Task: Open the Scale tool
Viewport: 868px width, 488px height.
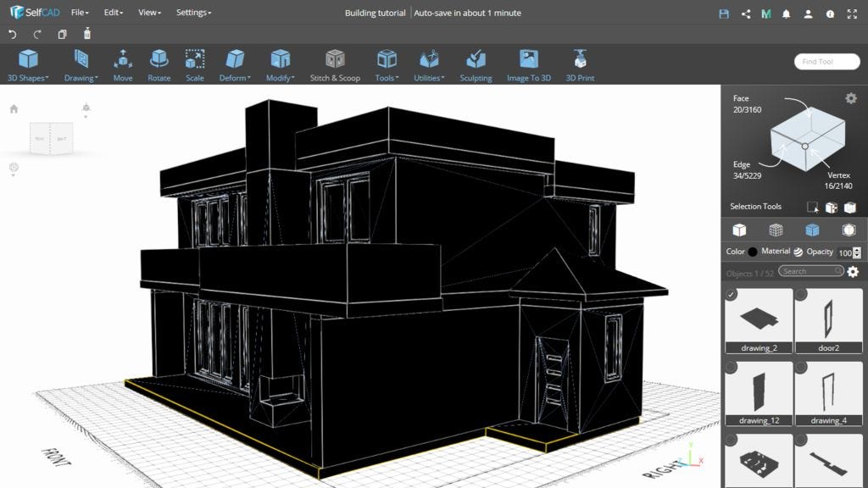Action: [x=194, y=64]
